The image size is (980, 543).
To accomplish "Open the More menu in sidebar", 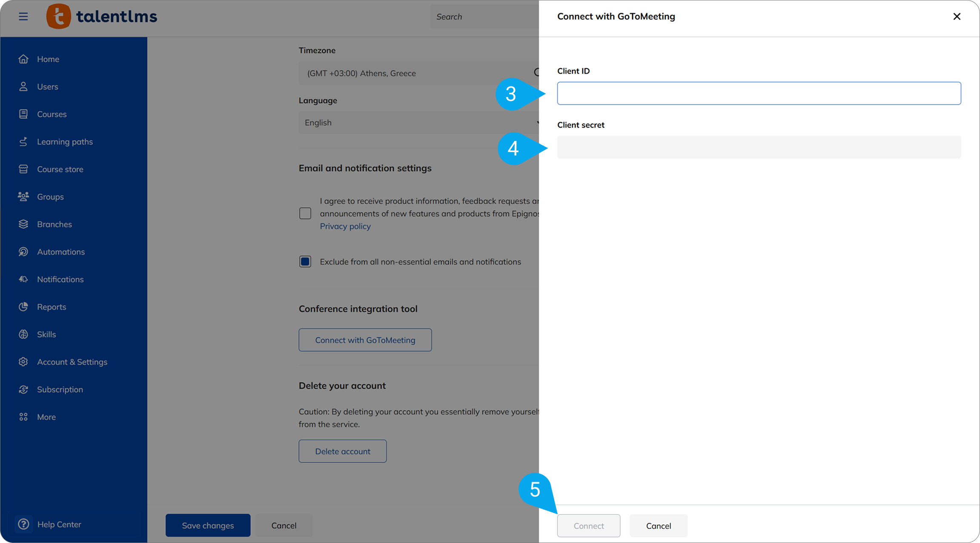I will pyautogui.click(x=46, y=417).
